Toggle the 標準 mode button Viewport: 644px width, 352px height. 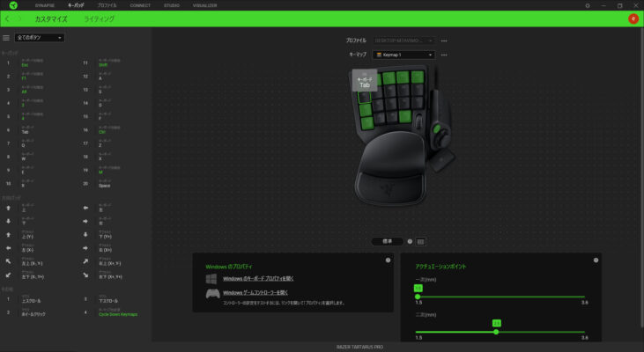click(388, 242)
